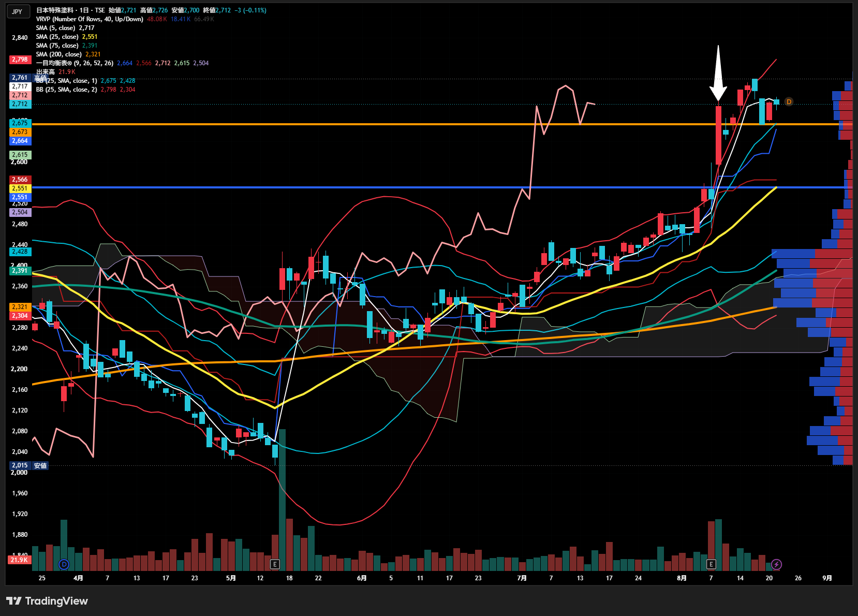Click the yellow 2,551 price label
The width and height of the screenshot is (858, 616).
(20, 188)
